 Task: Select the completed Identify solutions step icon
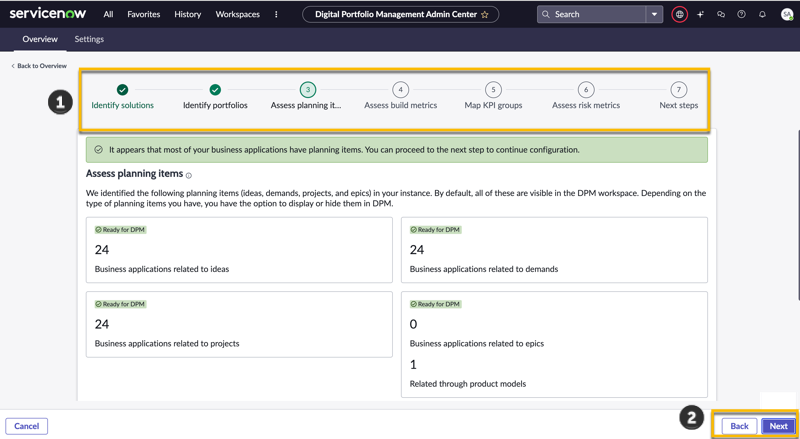point(122,90)
